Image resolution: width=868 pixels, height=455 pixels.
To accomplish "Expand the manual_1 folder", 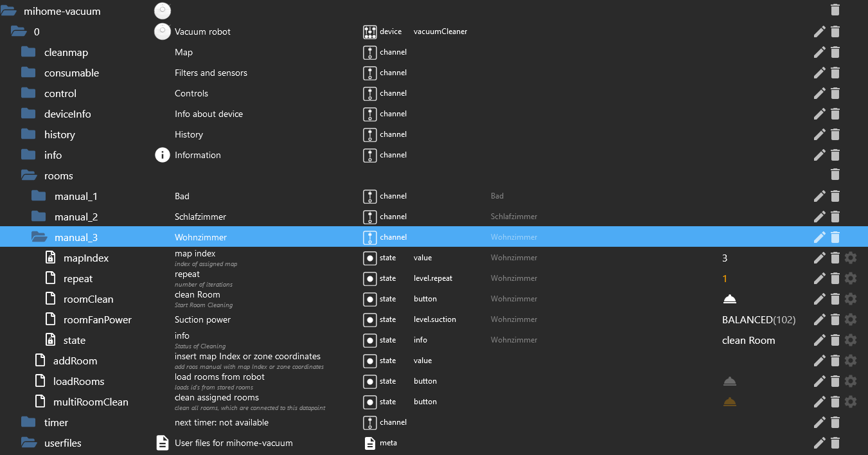I will point(39,196).
